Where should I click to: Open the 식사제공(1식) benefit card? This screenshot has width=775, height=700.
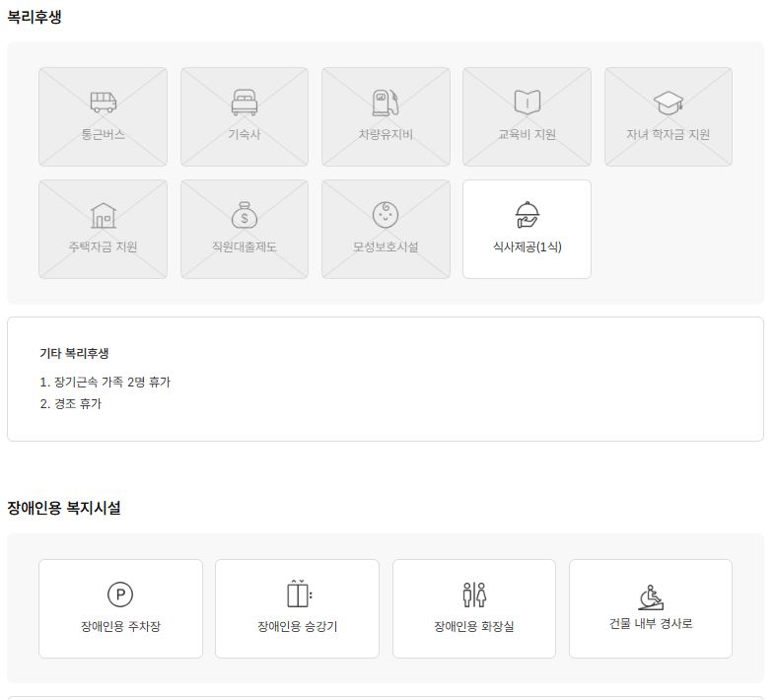pyautogui.click(x=527, y=230)
